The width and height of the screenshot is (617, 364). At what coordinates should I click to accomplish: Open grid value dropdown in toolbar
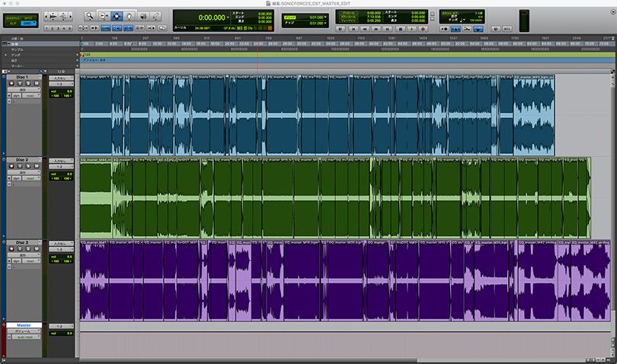point(317,18)
